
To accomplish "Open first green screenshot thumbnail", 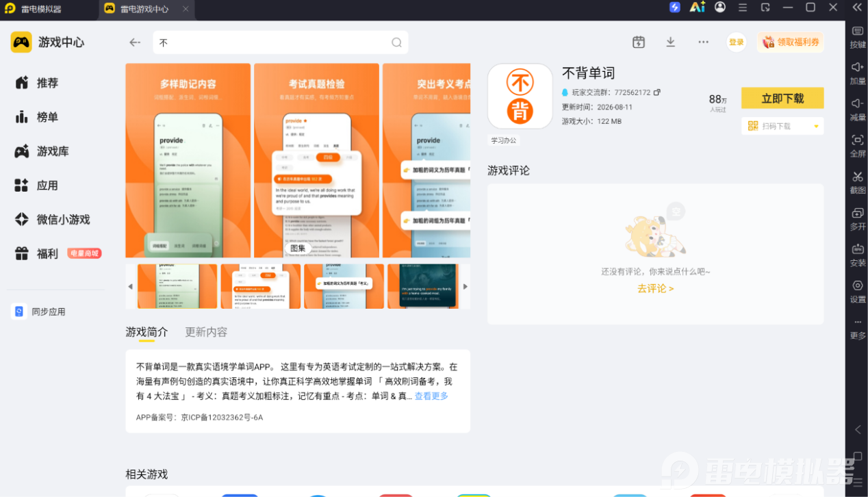I will (177, 286).
